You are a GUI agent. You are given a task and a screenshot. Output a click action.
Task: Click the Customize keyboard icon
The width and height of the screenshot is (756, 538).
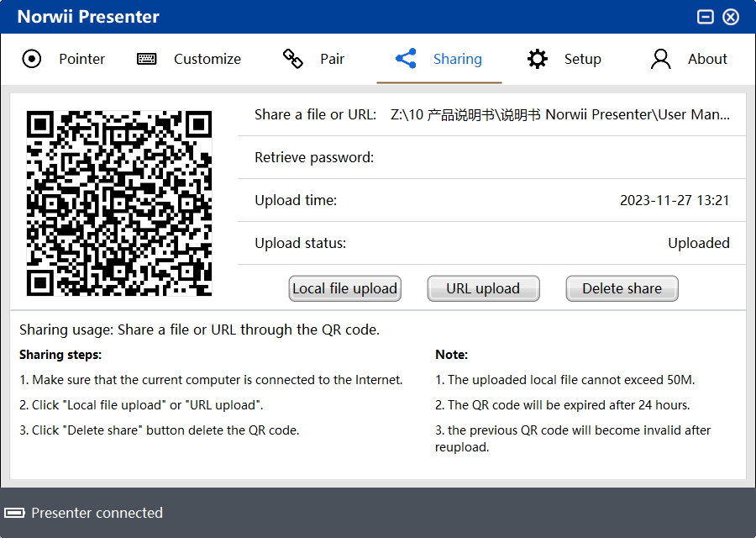(146, 59)
